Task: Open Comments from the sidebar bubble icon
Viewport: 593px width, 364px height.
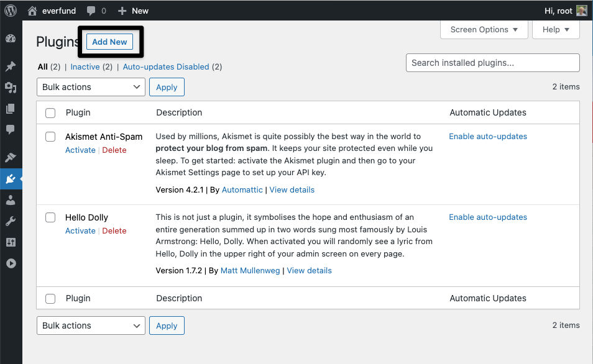Action: coord(11,130)
